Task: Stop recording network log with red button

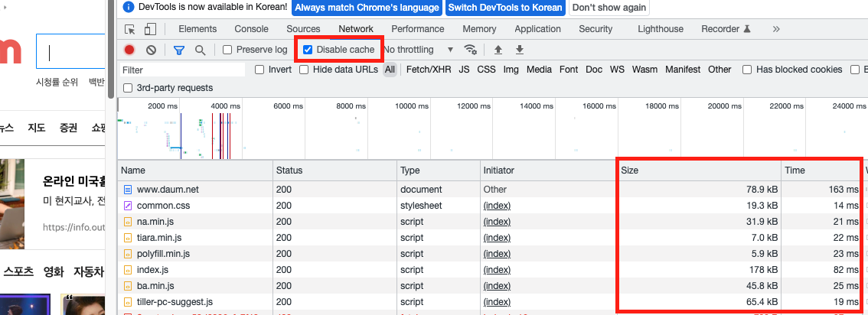Action: pyautogui.click(x=129, y=50)
